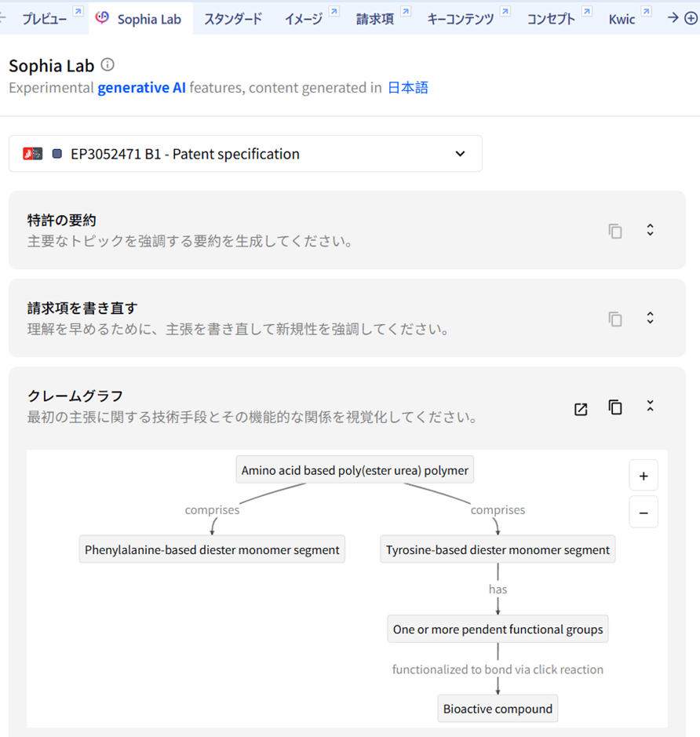Change content language via 日本語 link
The image size is (700, 737).
408,88
